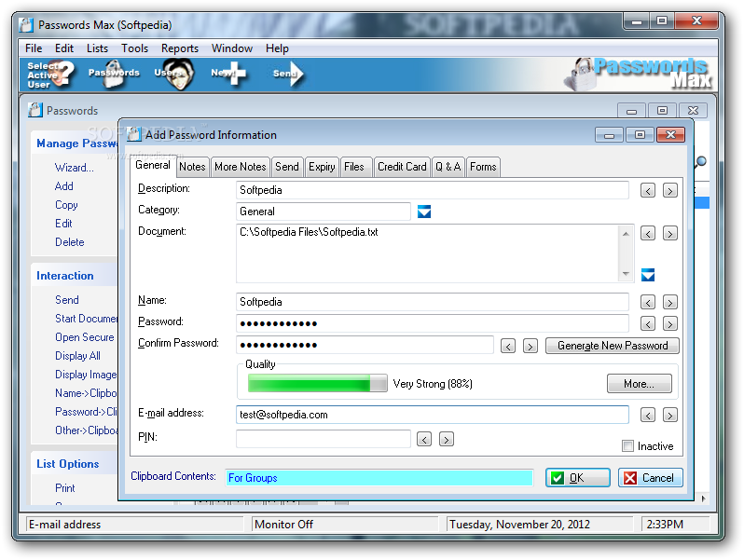Click into the E-mail address field
This screenshot has width=744, height=560.
(433, 415)
